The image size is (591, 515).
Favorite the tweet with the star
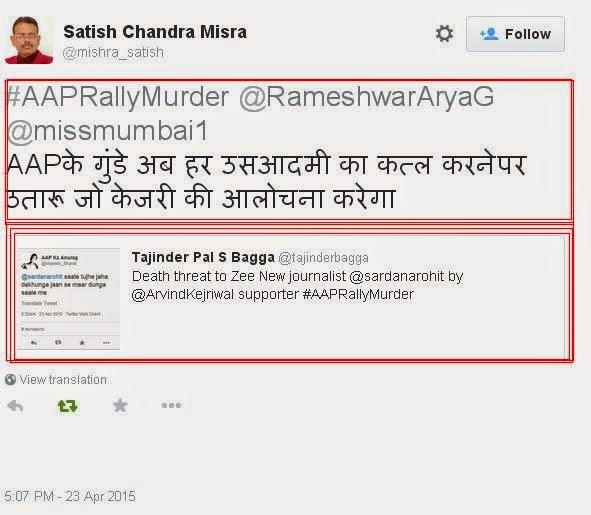click(x=120, y=406)
